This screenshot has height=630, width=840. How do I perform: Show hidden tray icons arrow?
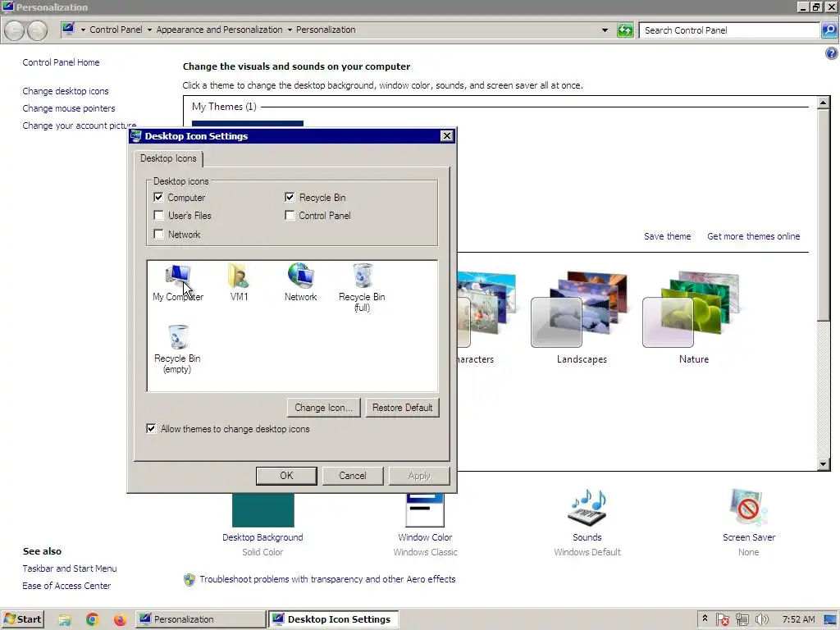(705, 619)
